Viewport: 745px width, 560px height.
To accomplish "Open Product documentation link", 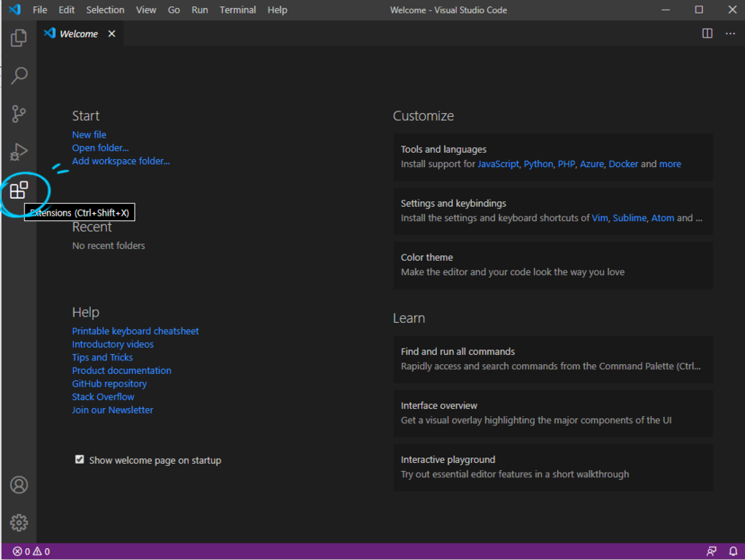I will pyautogui.click(x=122, y=371).
